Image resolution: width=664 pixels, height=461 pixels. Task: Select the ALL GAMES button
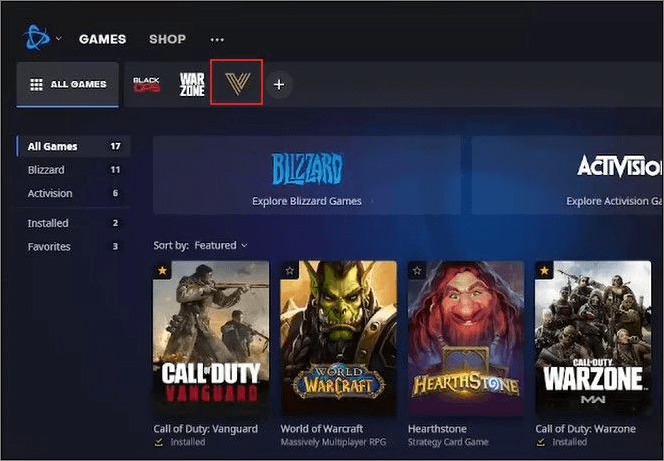point(67,85)
